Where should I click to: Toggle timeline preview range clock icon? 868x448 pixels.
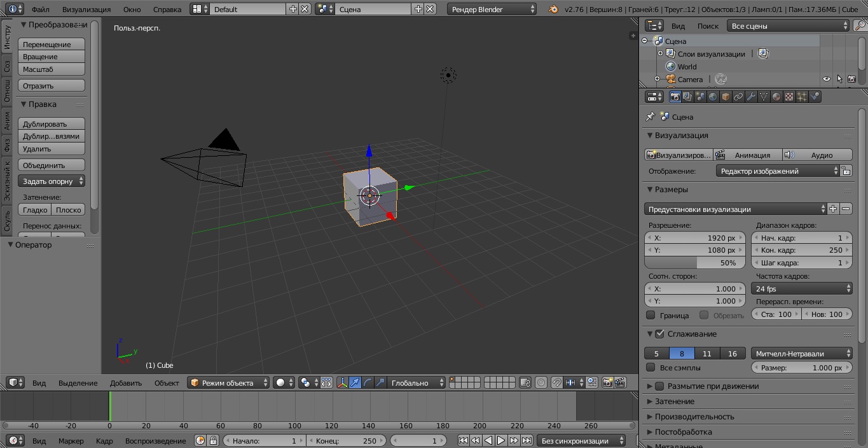200,440
